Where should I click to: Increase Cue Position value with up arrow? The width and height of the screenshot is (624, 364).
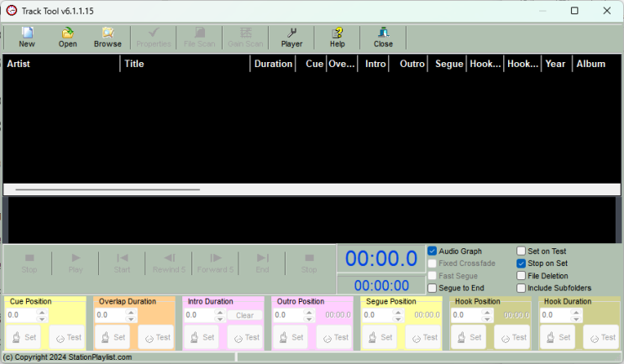41,312
